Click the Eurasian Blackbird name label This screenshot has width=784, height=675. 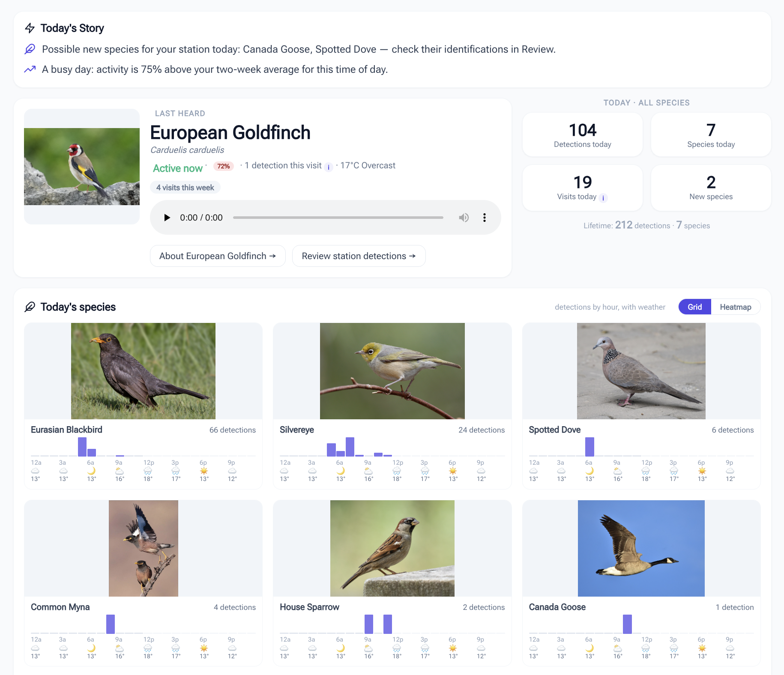tap(66, 430)
